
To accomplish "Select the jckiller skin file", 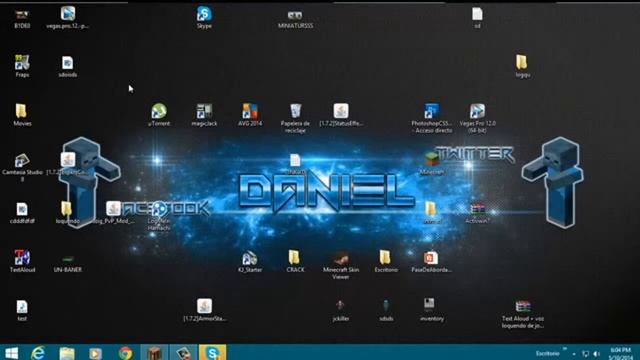I will pyautogui.click(x=340, y=305).
